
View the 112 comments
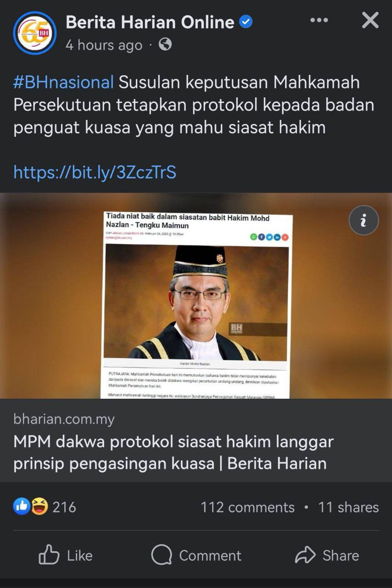pos(247,507)
